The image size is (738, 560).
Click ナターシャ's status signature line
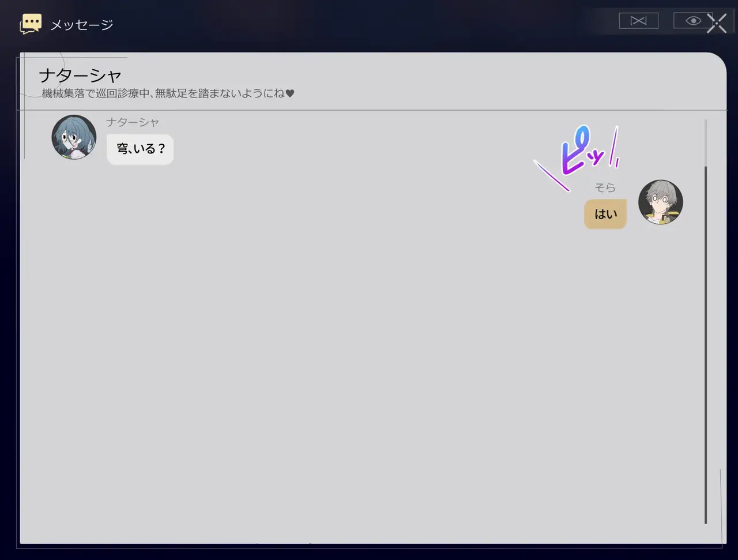[x=168, y=93]
